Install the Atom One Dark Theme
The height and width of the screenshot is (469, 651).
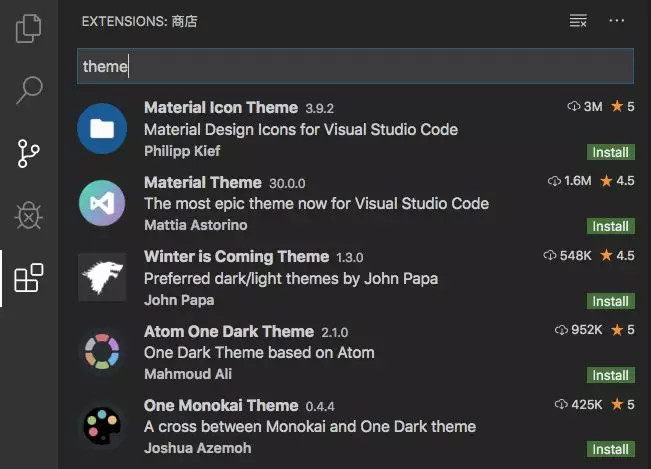coord(610,375)
